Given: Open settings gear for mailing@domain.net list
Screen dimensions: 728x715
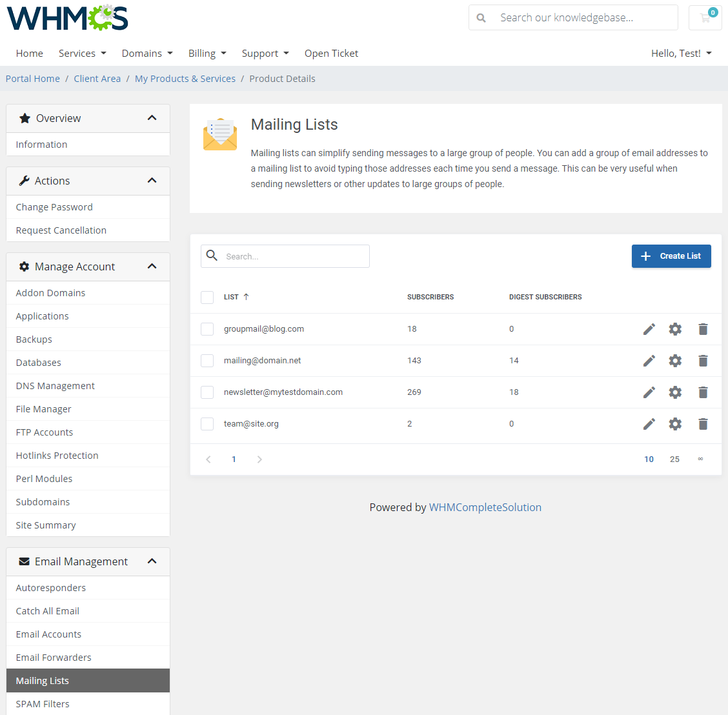Looking at the screenshot, I should [x=675, y=361].
